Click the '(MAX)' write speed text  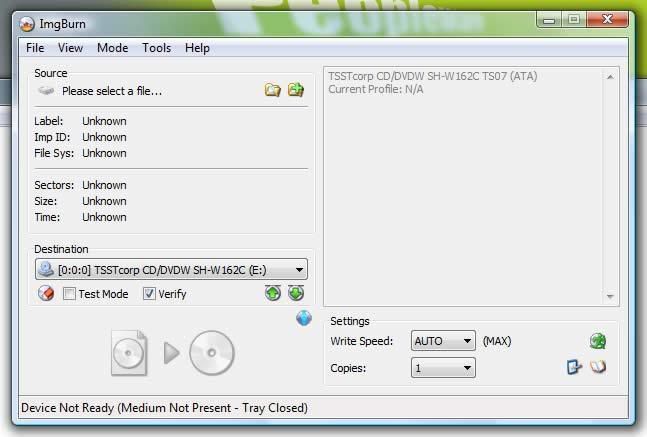(497, 341)
